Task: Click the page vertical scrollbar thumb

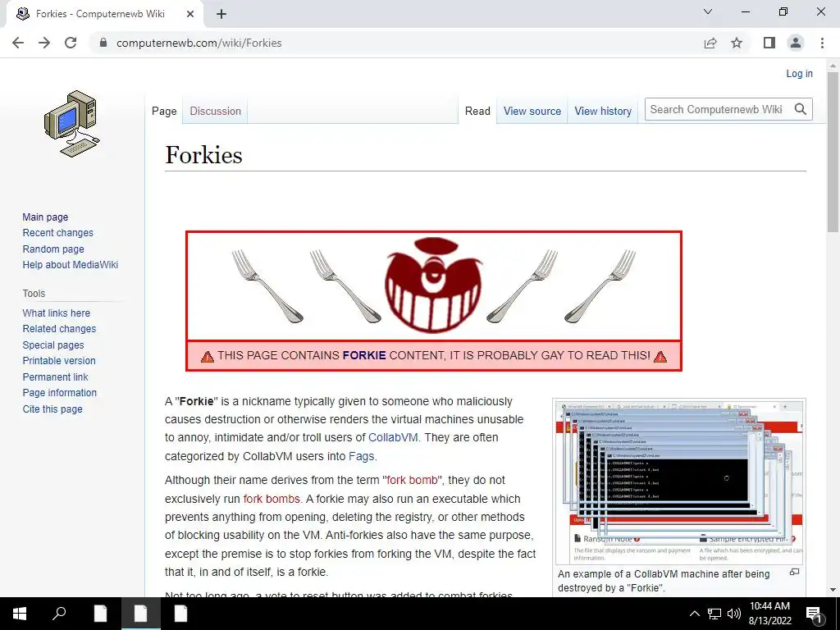Action: (x=833, y=152)
